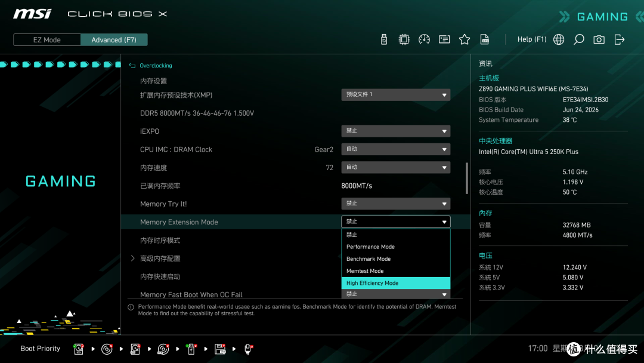Viewport: 644px width, 363px height.
Task: Take a screenshot with the camera icon
Action: point(599,39)
